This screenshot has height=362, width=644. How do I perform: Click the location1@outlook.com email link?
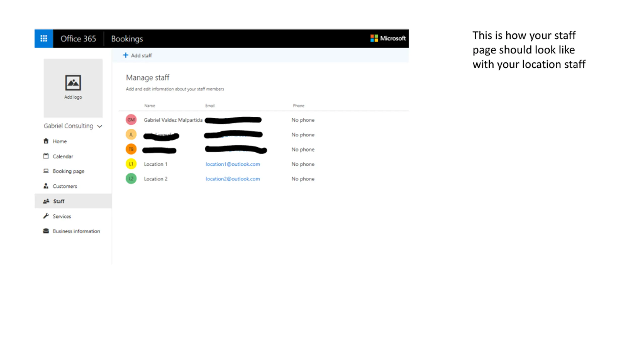[x=233, y=164]
